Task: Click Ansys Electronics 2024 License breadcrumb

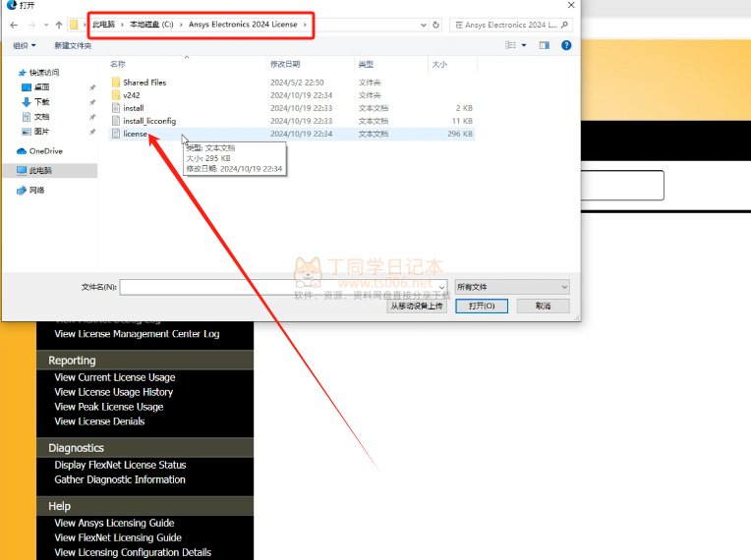Action: [243, 25]
